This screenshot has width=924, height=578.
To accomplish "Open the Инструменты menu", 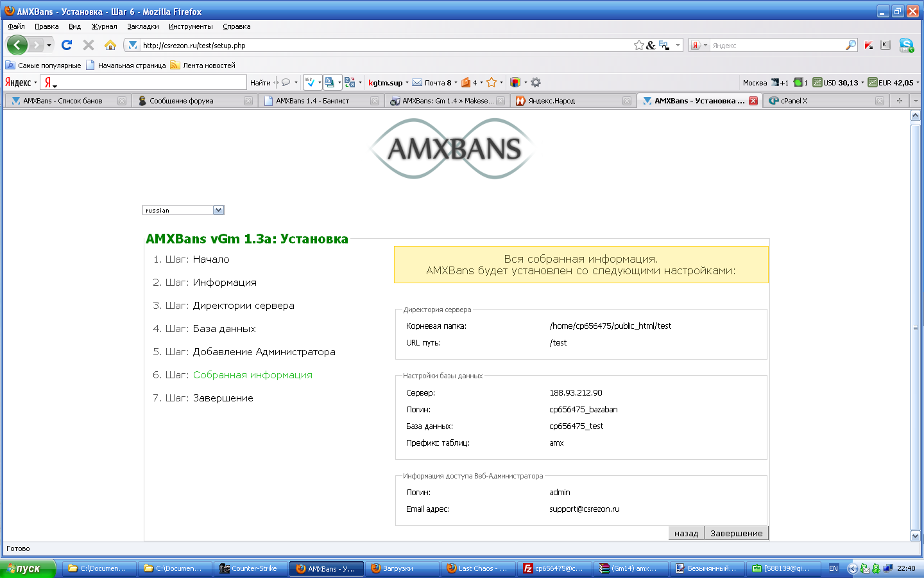I will 191,26.
